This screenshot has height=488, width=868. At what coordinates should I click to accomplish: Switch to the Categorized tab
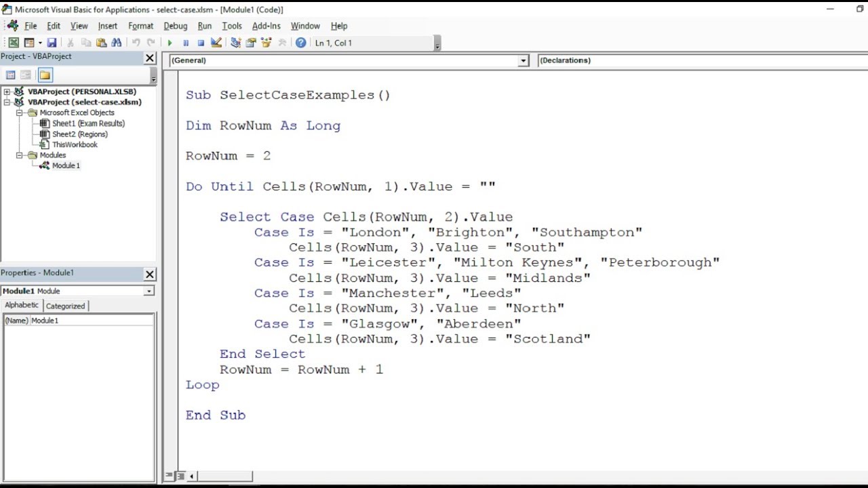(x=65, y=306)
